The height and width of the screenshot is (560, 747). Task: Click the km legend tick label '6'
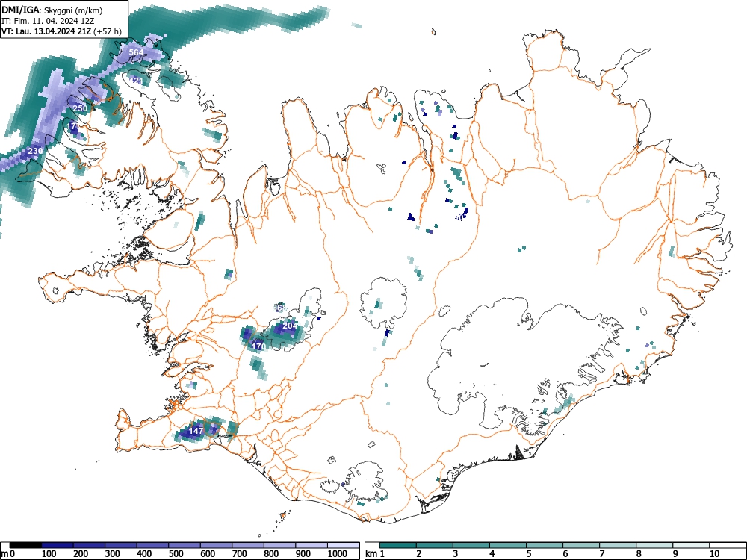tap(565, 554)
